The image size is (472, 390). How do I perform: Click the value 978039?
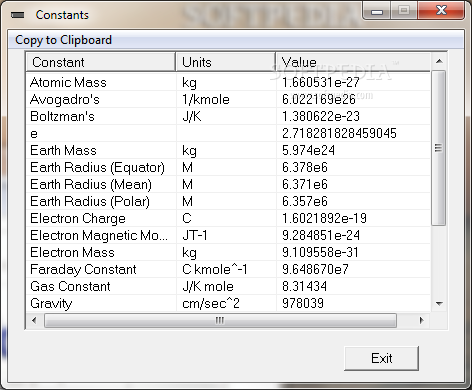click(303, 303)
